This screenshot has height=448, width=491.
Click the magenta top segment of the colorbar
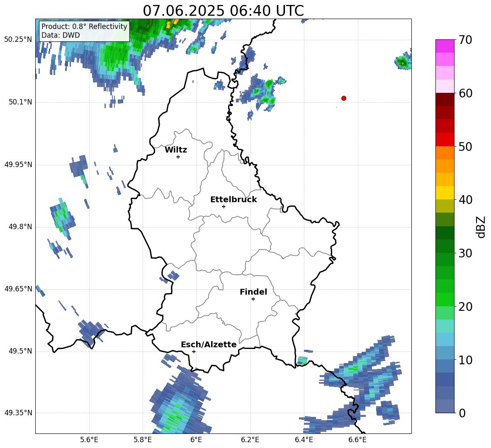point(445,46)
